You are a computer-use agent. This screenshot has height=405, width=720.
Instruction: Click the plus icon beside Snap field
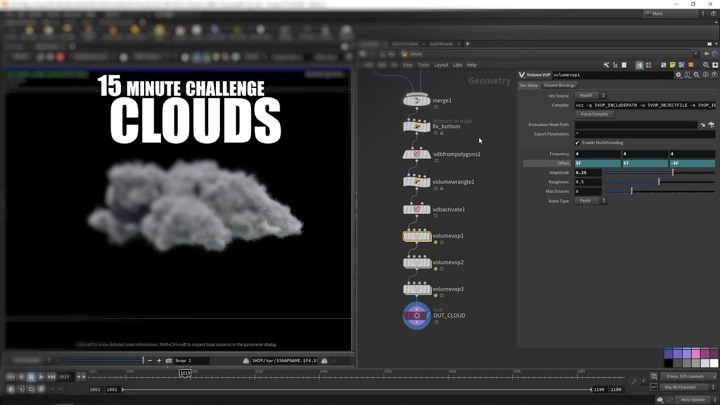click(x=159, y=361)
